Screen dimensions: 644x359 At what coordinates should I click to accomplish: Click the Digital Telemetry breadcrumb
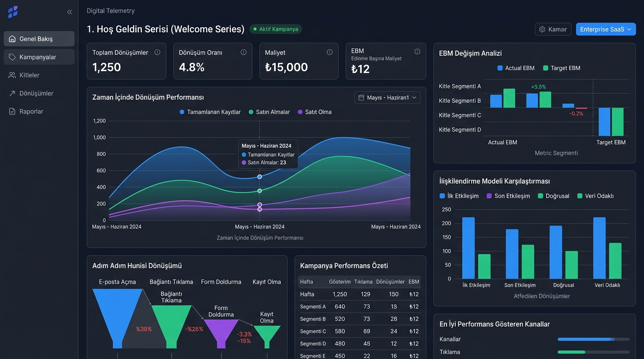coord(110,11)
